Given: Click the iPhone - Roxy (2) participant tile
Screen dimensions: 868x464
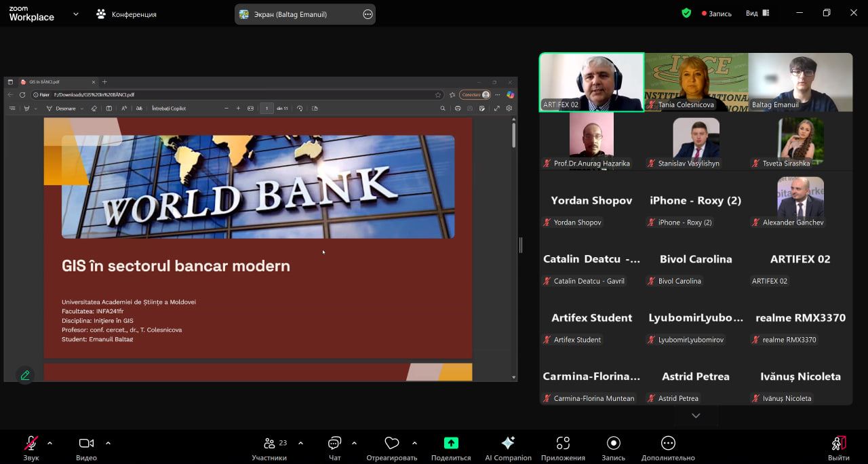Looking at the screenshot, I should pos(696,200).
